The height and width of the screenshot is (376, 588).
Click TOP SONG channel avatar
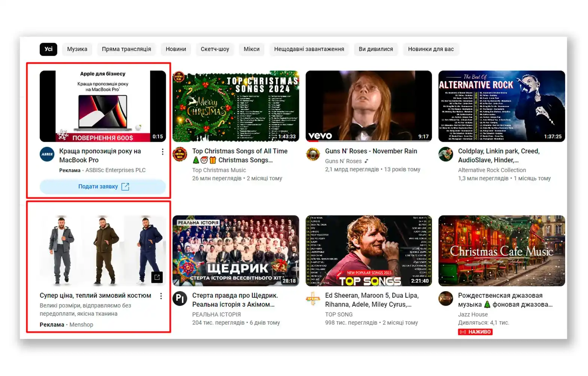coord(313,299)
